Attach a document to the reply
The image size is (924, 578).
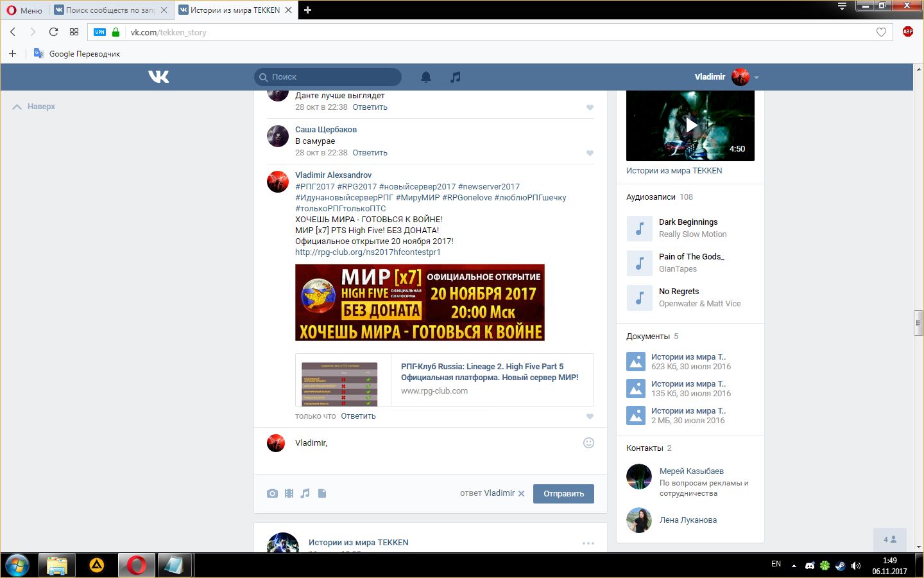click(322, 493)
